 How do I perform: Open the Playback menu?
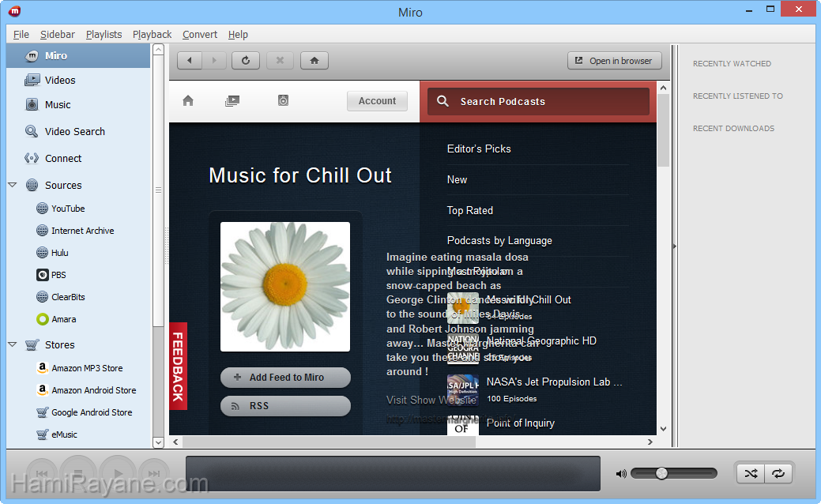tap(152, 35)
